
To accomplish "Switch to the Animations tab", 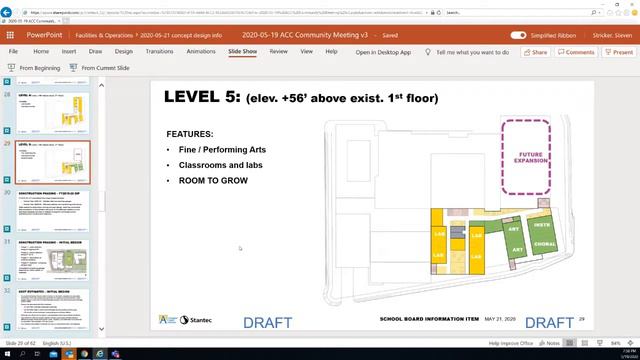I will 201,51.
